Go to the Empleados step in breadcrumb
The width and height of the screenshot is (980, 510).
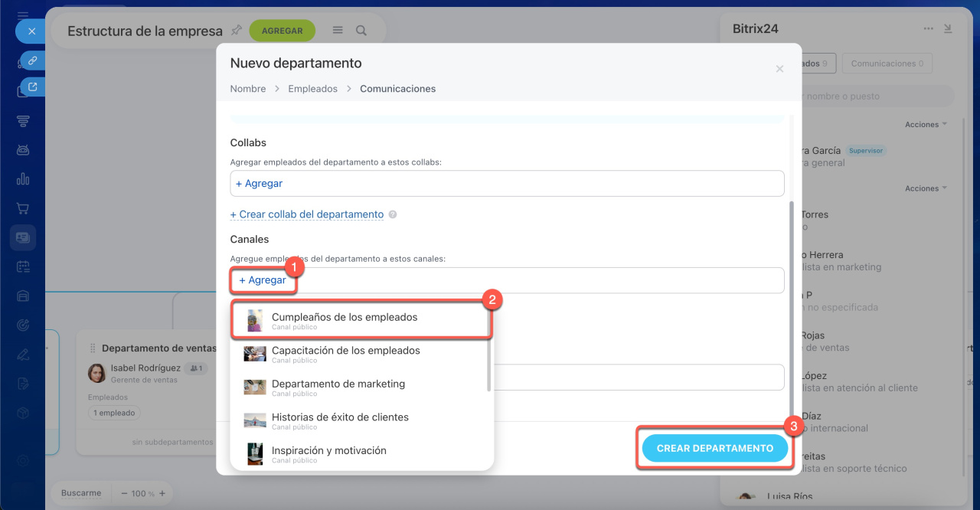[x=312, y=89]
